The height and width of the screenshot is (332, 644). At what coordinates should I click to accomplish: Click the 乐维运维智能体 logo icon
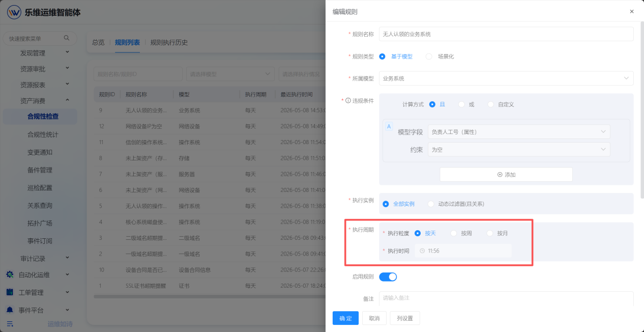pyautogui.click(x=14, y=12)
